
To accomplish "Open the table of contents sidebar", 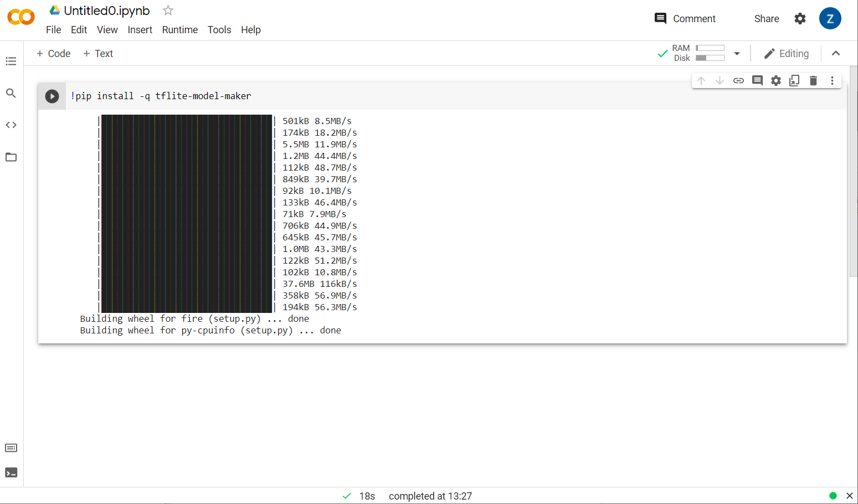I will (x=11, y=61).
